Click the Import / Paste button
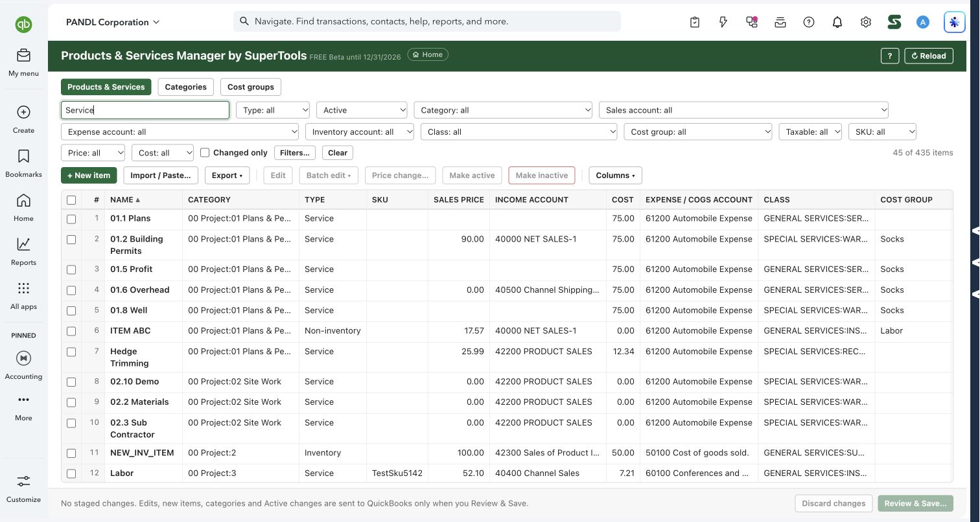980x522 pixels. pyautogui.click(x=161, y=176)
